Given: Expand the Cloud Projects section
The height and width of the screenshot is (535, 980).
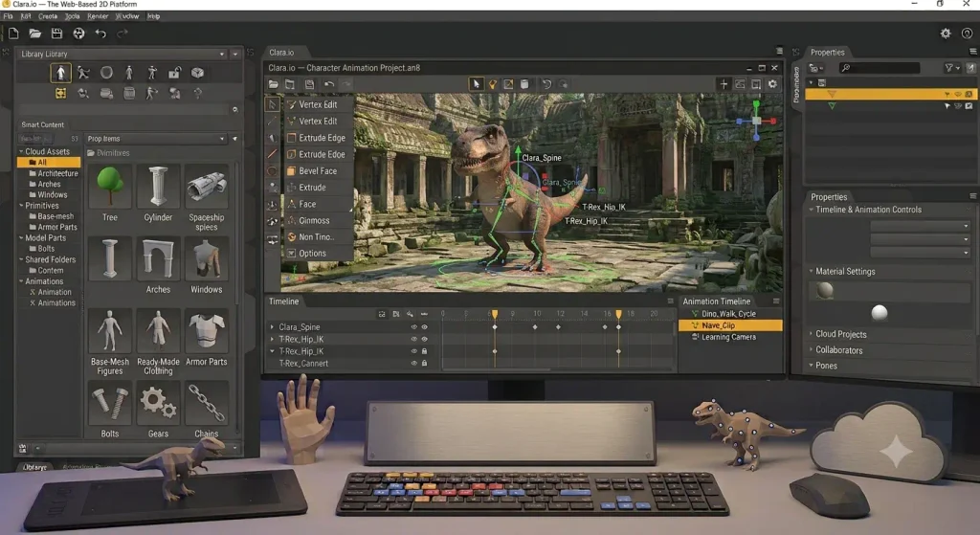Looking at the screenshot, I should [812, 334].
